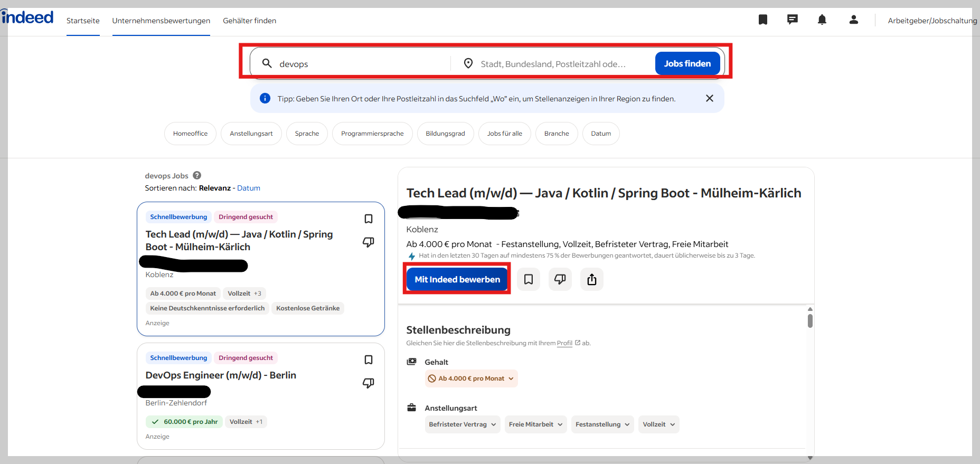Viewport: 980px width, 464px height.
Task: Expand the Ab 4.000 € pro Monat salary chip
Action: click(471, 378)
